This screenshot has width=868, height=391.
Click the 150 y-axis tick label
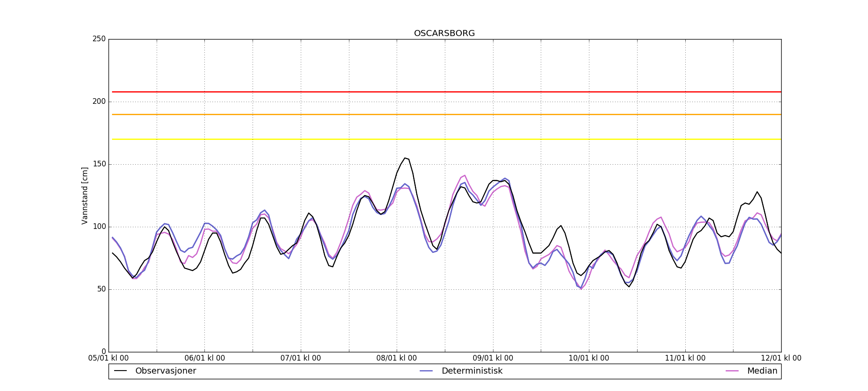pyautogui.click(x=99, y=164)
